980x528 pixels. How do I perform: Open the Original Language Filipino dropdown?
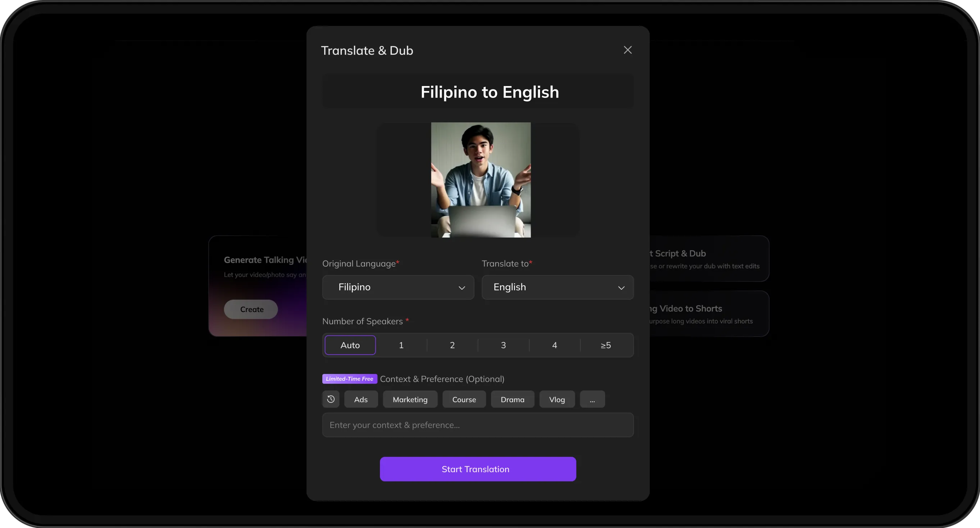398,287
